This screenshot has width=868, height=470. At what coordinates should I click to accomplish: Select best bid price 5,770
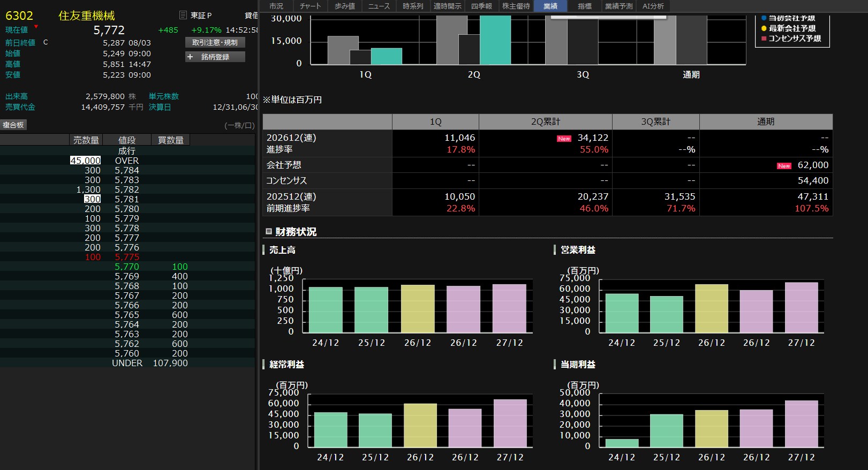[x=127, y=267]
